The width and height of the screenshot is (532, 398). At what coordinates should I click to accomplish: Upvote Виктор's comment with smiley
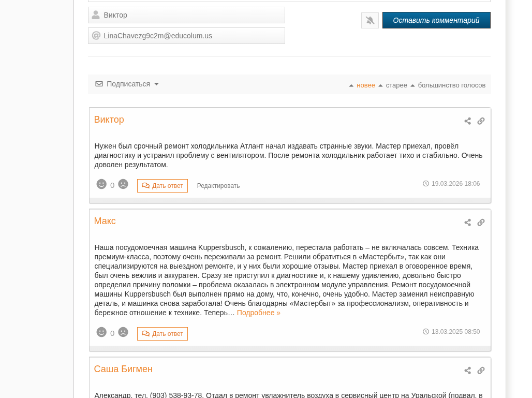(101, 184)
